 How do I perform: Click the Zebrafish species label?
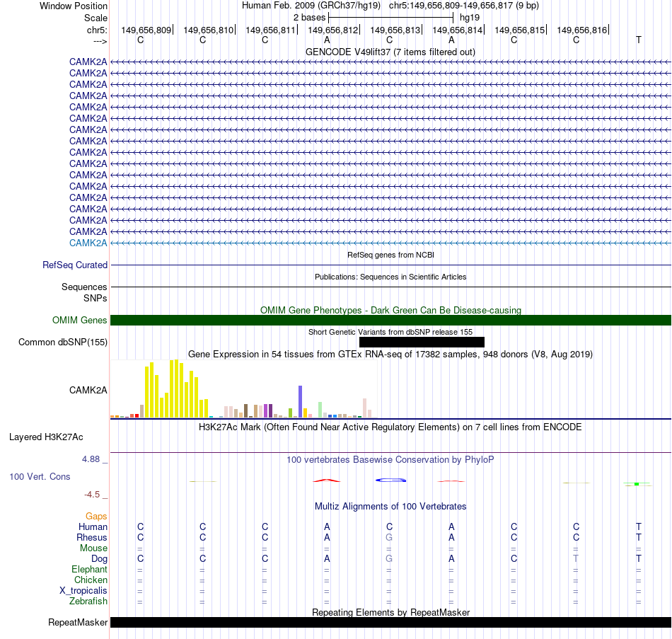pos(88,601)
